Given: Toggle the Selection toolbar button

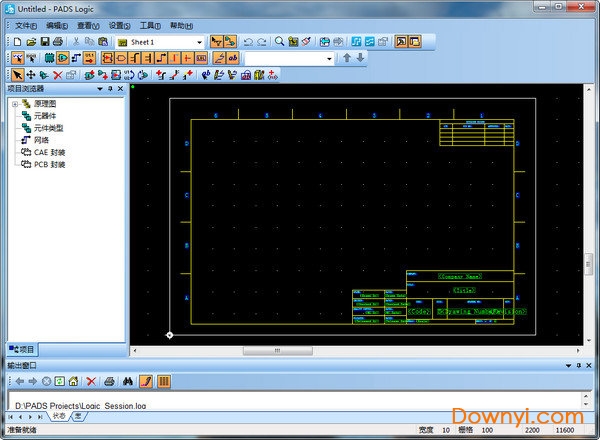Looking at the screenshot, I should coord(18,58).
